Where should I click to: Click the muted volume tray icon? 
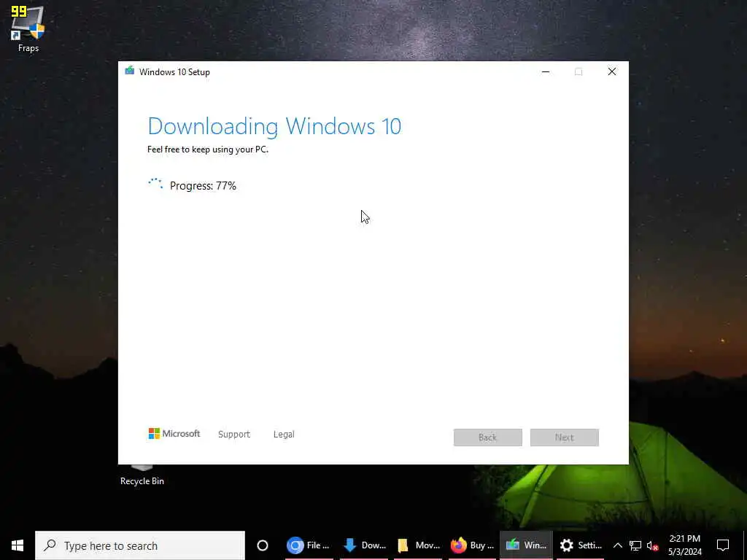tap(652, 545)
